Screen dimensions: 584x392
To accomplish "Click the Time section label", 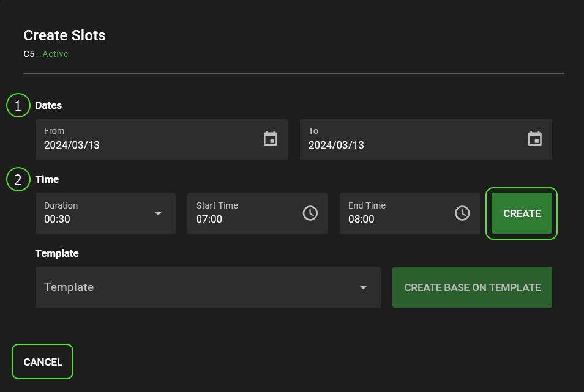I will [x=47, y=179].
